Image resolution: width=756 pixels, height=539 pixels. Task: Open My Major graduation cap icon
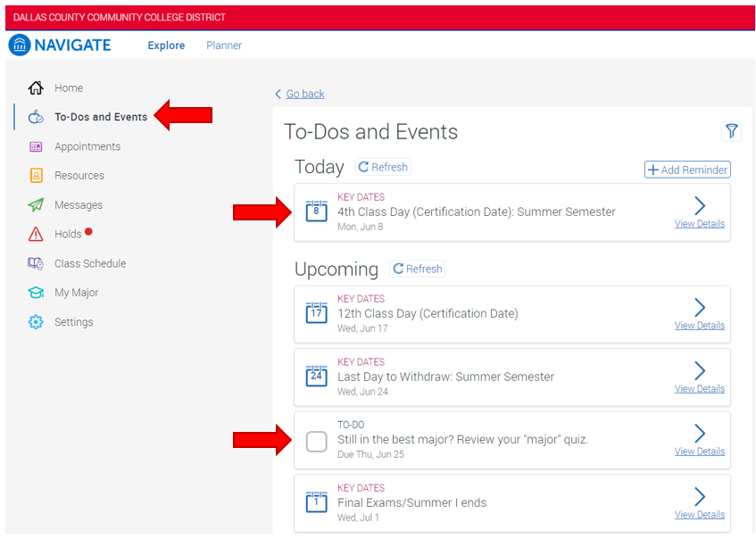click(x=37, y=292)
